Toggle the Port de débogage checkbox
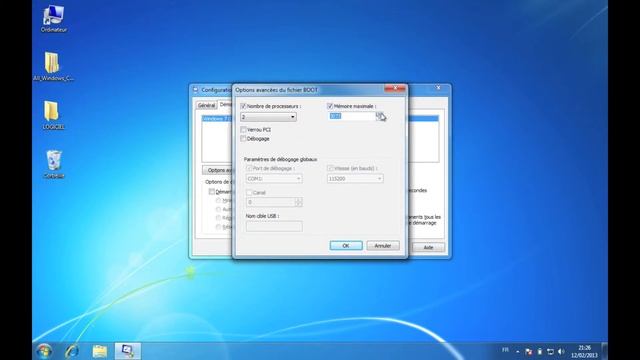 click(249, 168)
